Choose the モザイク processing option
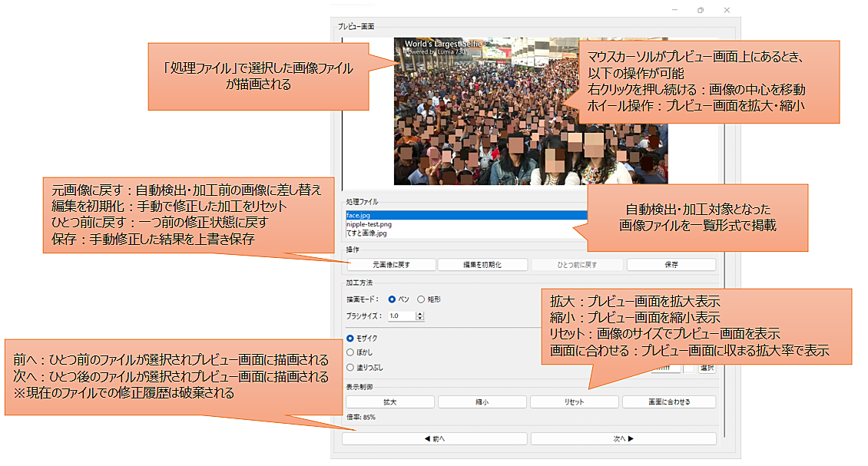The width and height of the screenshot is (868, 466). [x=351, y=338]
